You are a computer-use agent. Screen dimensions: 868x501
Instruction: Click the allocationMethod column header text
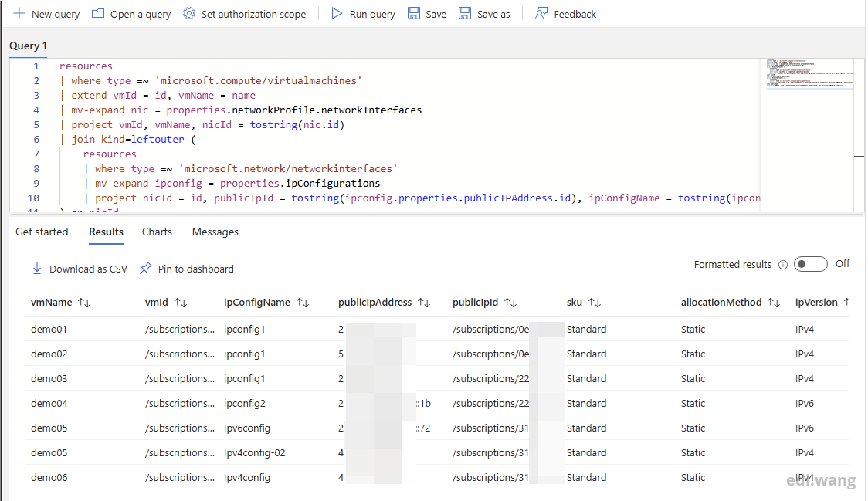[721, 303]
